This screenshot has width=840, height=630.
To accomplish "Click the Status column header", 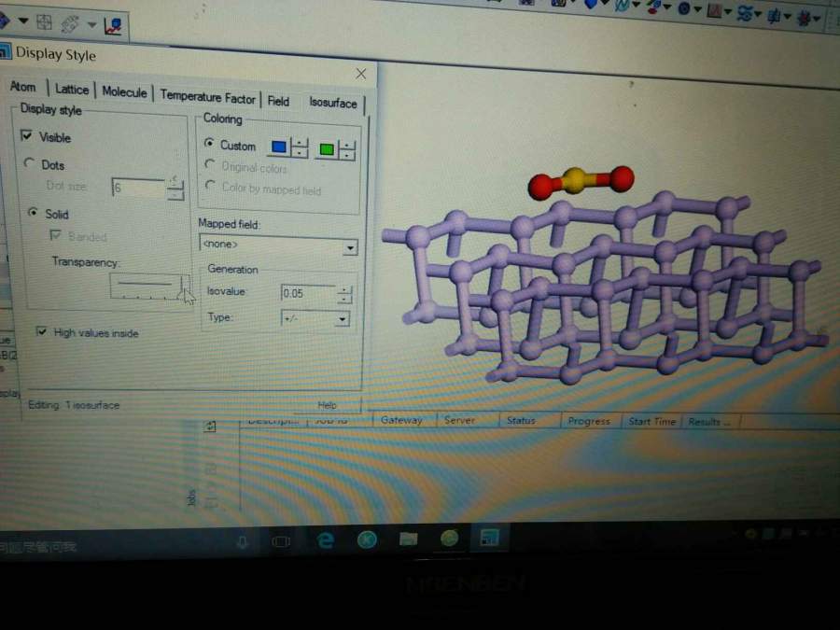I will (521, 421).
